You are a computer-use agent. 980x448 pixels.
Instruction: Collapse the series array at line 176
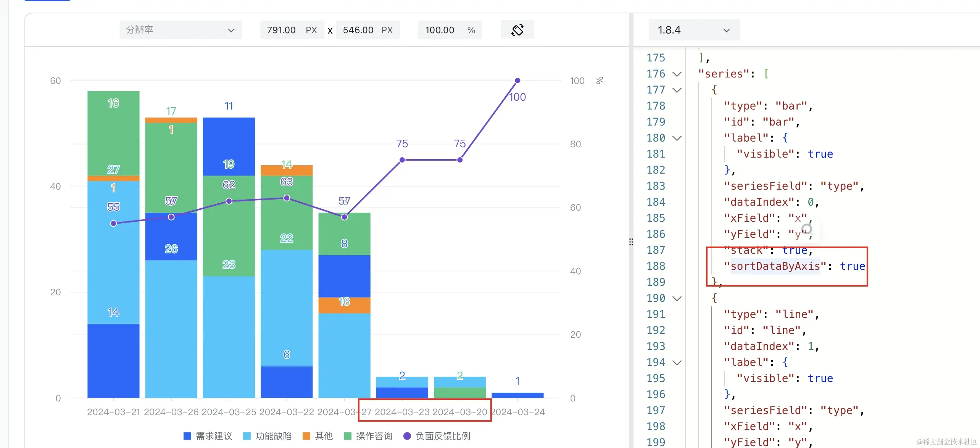tap(677, 74)
